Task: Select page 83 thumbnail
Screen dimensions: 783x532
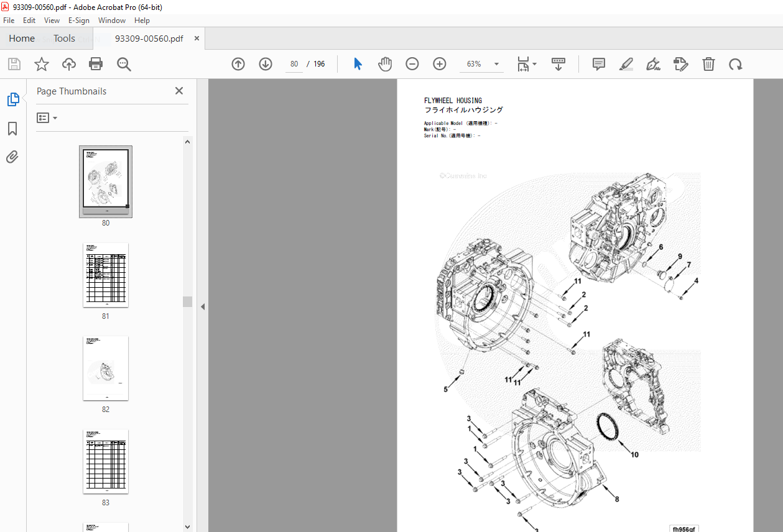Action: 106,461
